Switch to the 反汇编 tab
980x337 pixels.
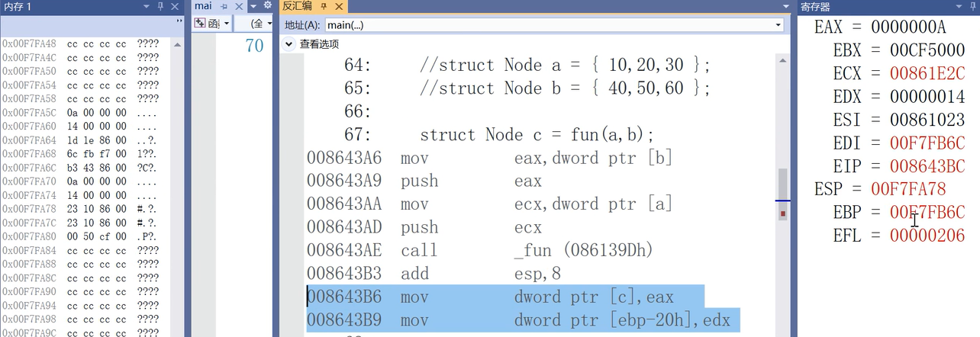tap(298, 6)
